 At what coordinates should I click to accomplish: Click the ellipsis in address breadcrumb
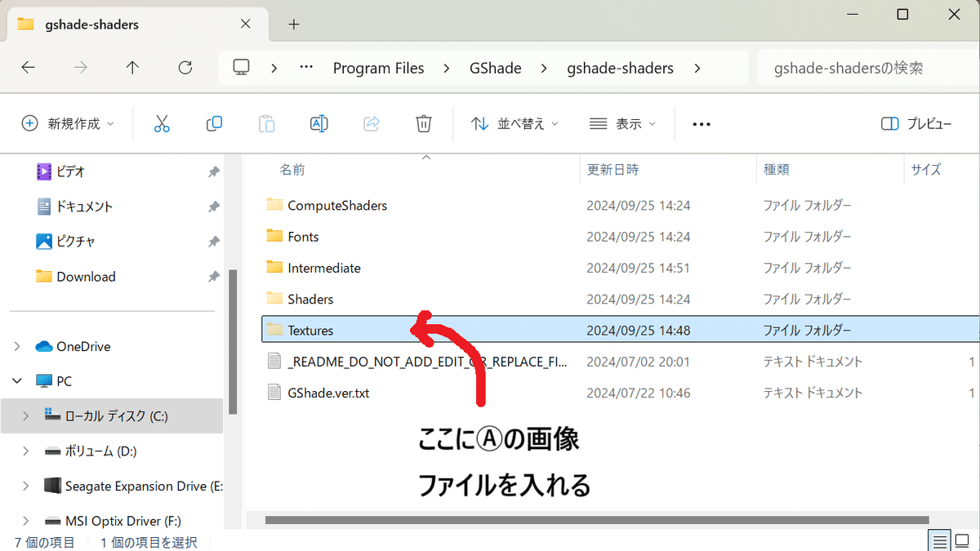(x=306, y=68)
